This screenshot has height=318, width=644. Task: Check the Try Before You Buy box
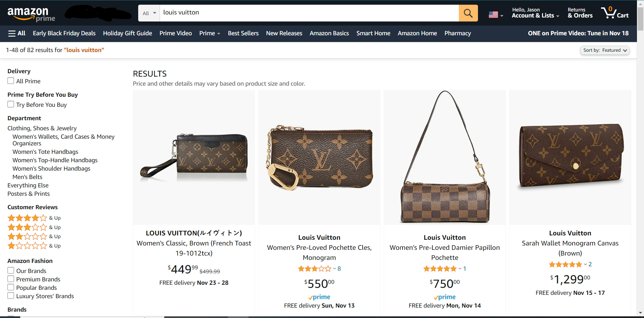(x=11, y=104)
